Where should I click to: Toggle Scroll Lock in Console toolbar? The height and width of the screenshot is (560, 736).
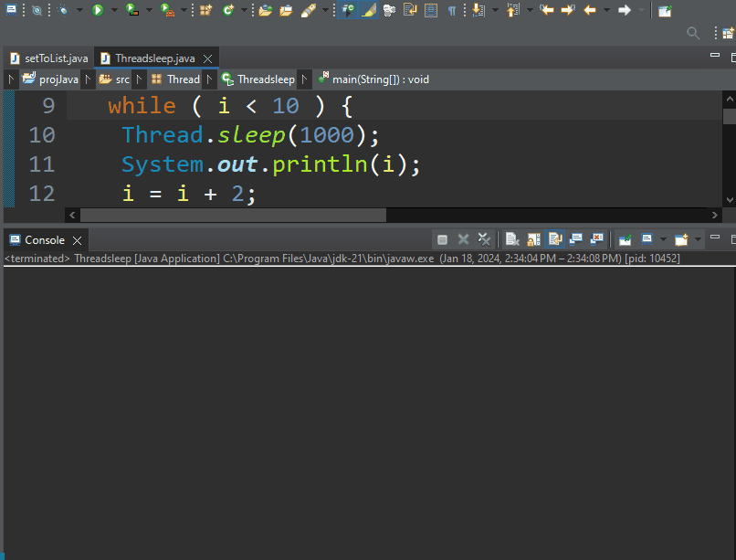pos(533,239)
